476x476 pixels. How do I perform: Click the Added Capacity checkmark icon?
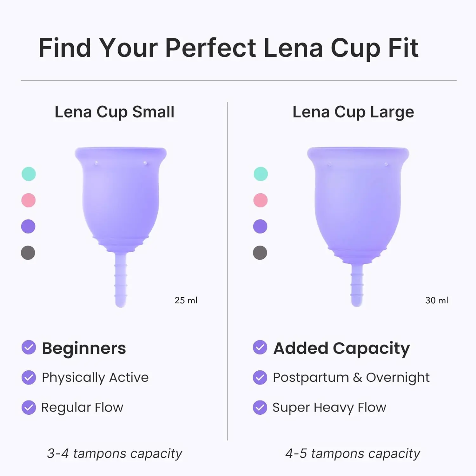[x=260, y=347]
